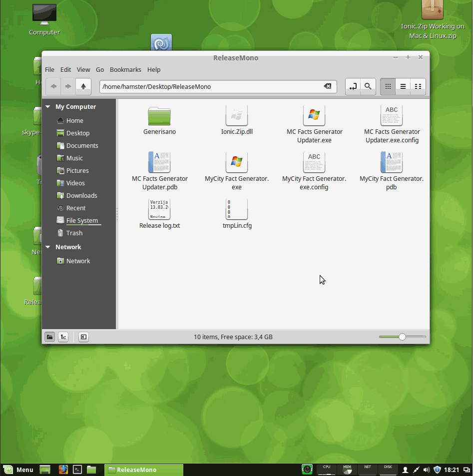Screen dimensions: 473x476
Task: Switch to icon view
Action: point(388,86)
